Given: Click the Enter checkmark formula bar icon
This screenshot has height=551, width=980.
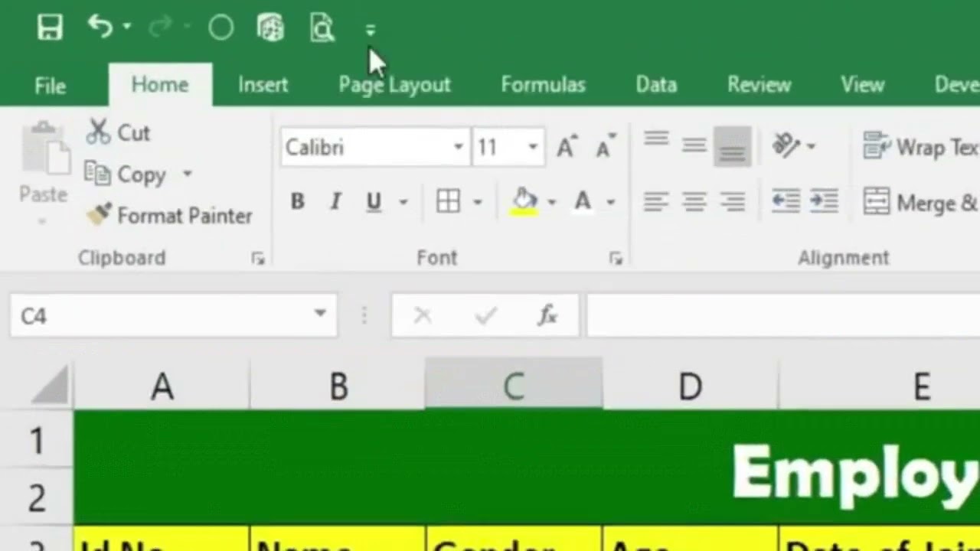Looking at the screenshot, I should coord(485,315).
